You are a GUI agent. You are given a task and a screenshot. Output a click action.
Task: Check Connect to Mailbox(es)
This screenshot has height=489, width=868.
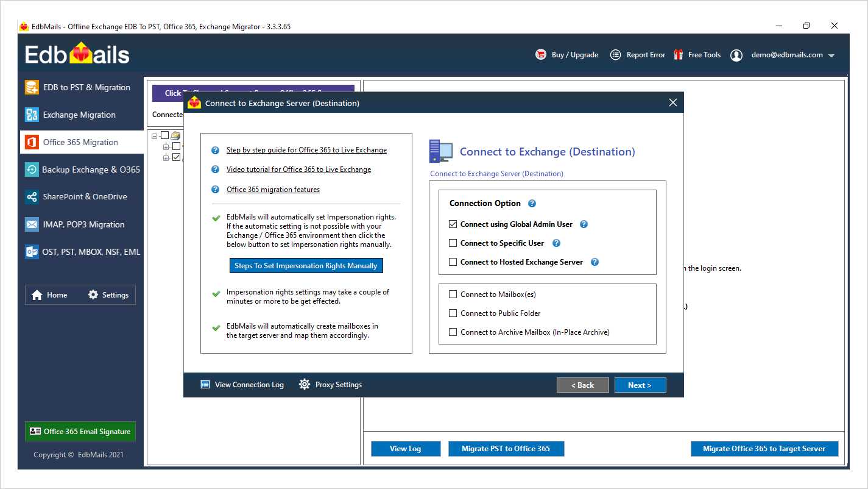click(453, 294)
